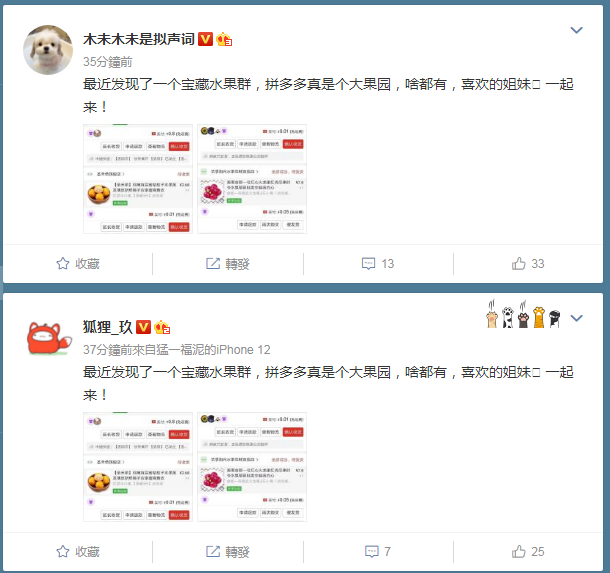
Task: Click verified V badge beside 木未木未是拟声词
Action: click(x=205, y=39)
